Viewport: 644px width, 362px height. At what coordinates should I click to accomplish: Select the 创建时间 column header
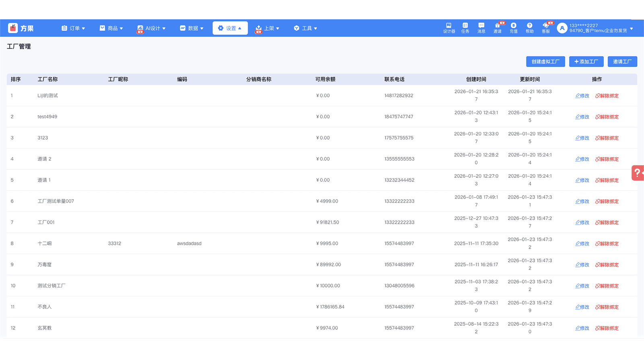(x=476, y=79)
